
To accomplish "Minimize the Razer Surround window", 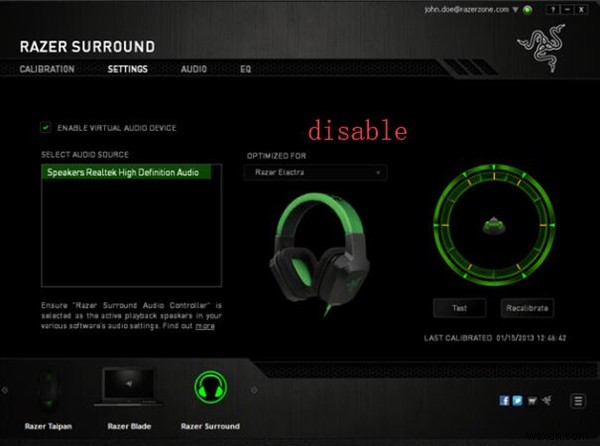I will click(x=567, y=10).
